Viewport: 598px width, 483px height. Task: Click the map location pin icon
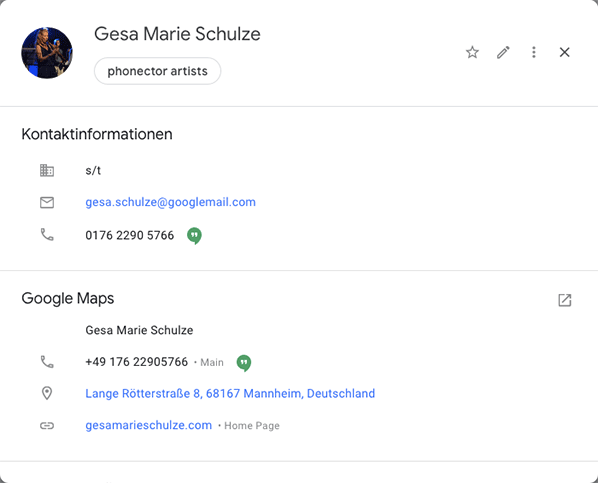coord(47,393)
